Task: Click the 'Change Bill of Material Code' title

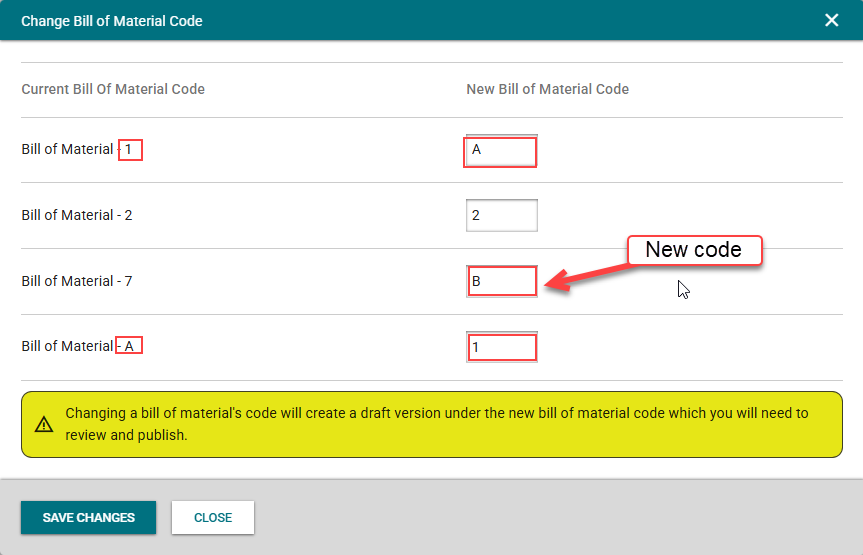Action: (x=112, y=20)
